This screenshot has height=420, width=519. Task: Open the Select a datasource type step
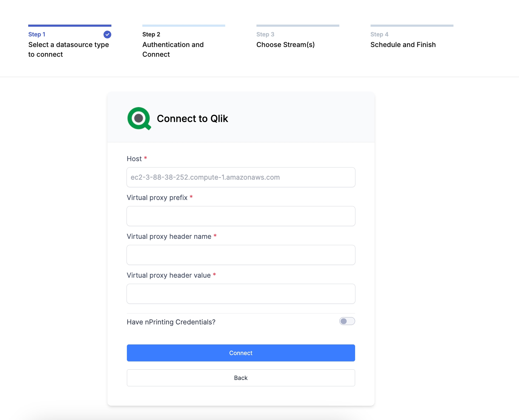click(x=68, y=49)
